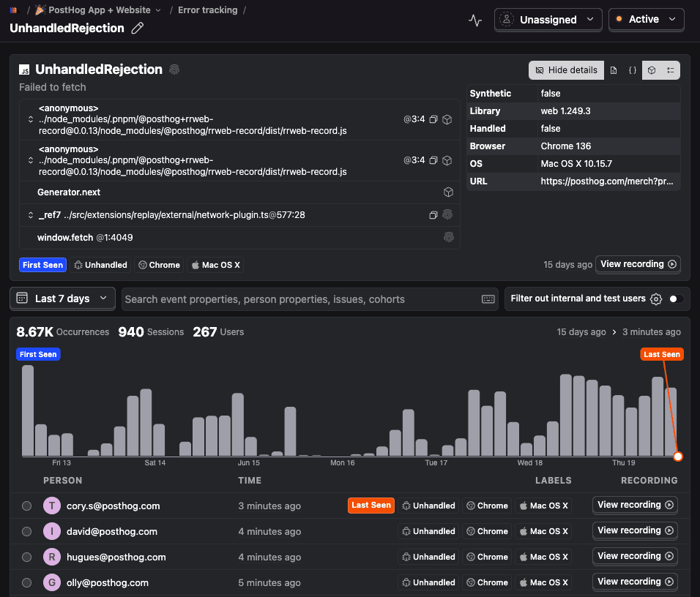Viewport: 700px width, 597px height.
Task: Click the keyboard icon in the search field
Action: (x=488, y=299)
